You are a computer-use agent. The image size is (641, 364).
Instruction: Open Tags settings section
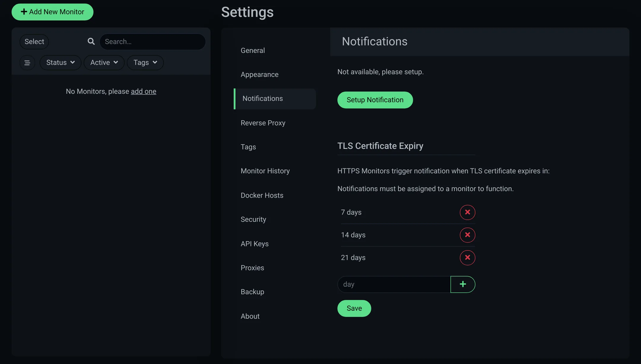[x=275, y=147]
